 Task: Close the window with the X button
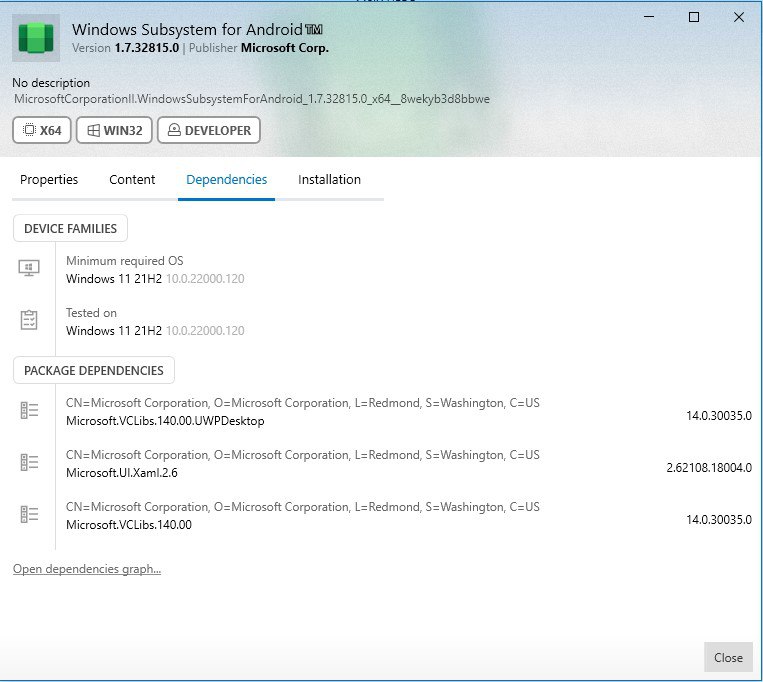pyautogui.click(x=739, y=18)
